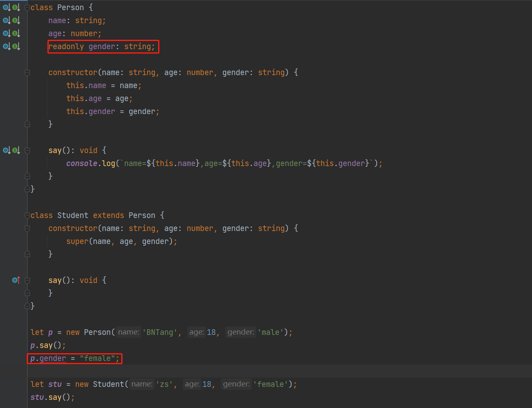Click fold end marker after console.log line
Image resolution: width=532 pixels, height=408 pixels.
tap(27, 176)
